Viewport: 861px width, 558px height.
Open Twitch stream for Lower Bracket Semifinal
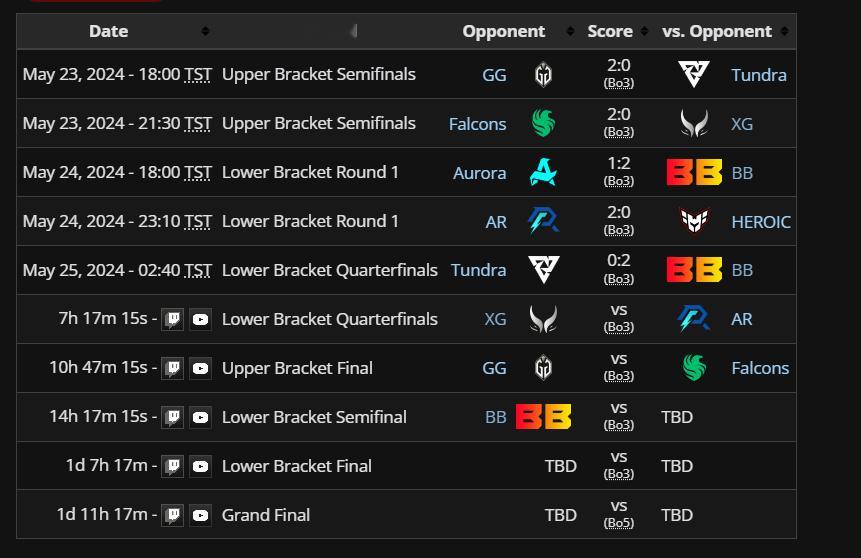pyautogui.click(x=172, y=417)
